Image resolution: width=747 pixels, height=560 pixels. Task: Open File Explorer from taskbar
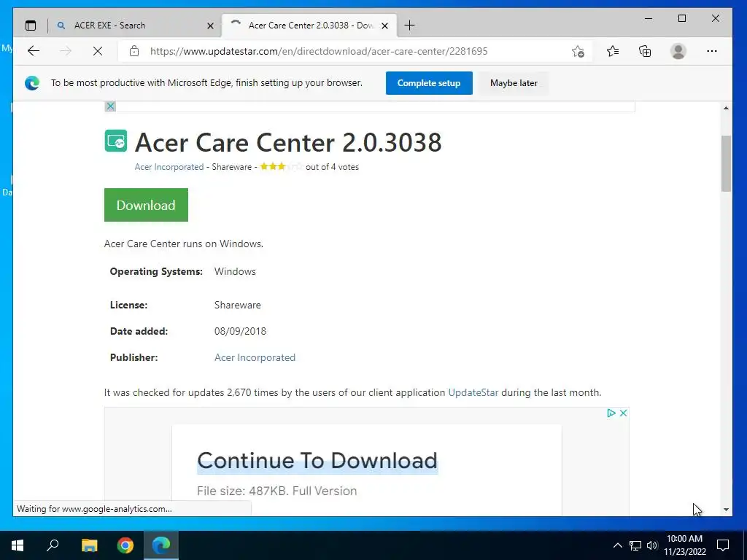click(x=89, y=545)
